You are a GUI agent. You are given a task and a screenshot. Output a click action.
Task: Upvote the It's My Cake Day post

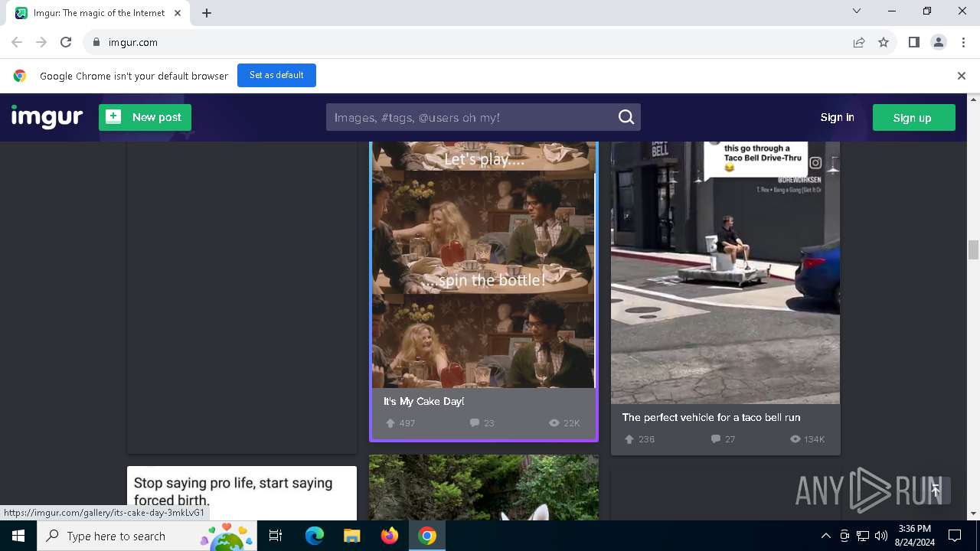pos(390,423)
